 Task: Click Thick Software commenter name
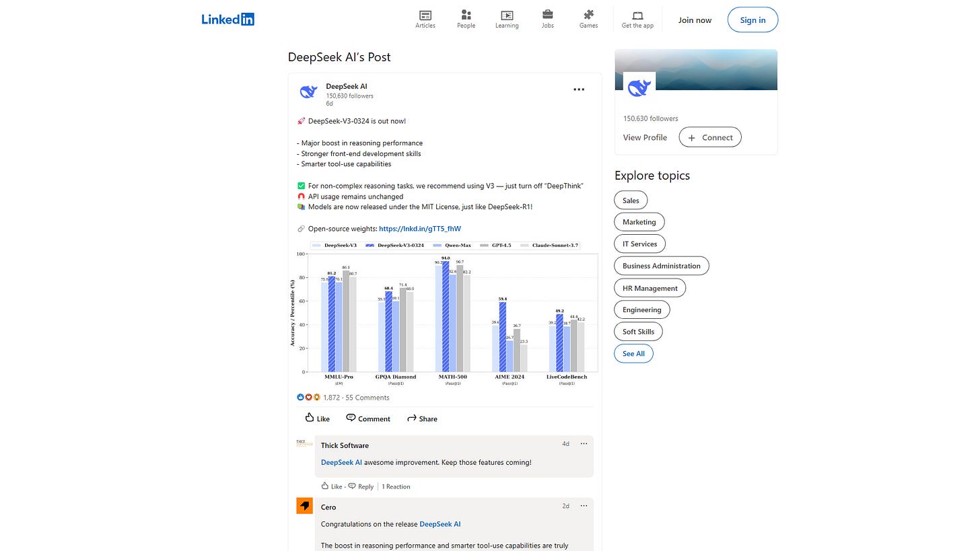coord(345,445)
